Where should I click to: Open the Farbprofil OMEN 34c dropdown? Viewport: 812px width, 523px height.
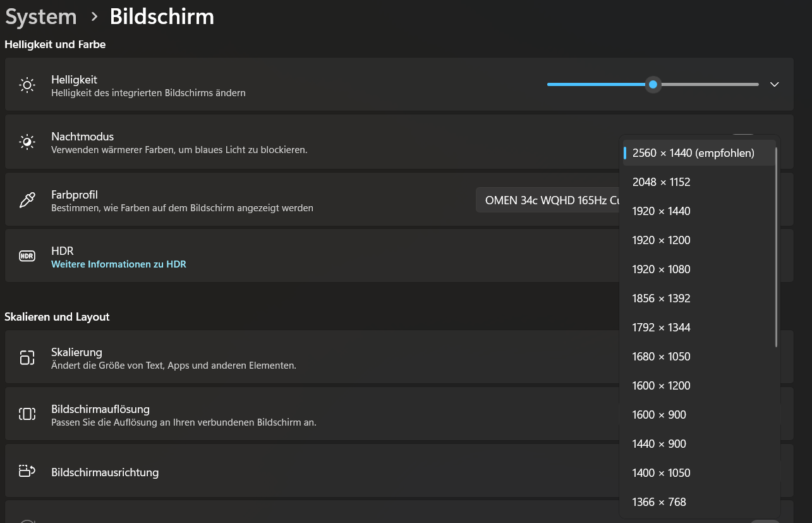(547, 200)
